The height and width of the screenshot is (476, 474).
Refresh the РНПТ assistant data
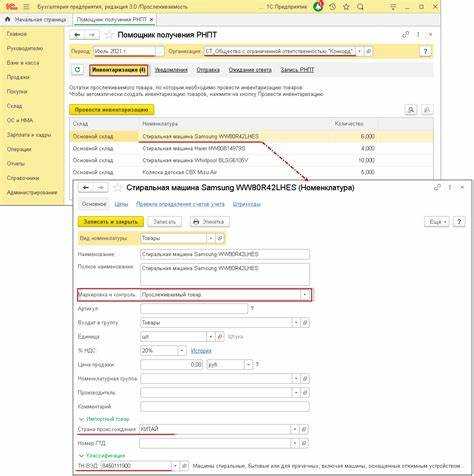77,70
